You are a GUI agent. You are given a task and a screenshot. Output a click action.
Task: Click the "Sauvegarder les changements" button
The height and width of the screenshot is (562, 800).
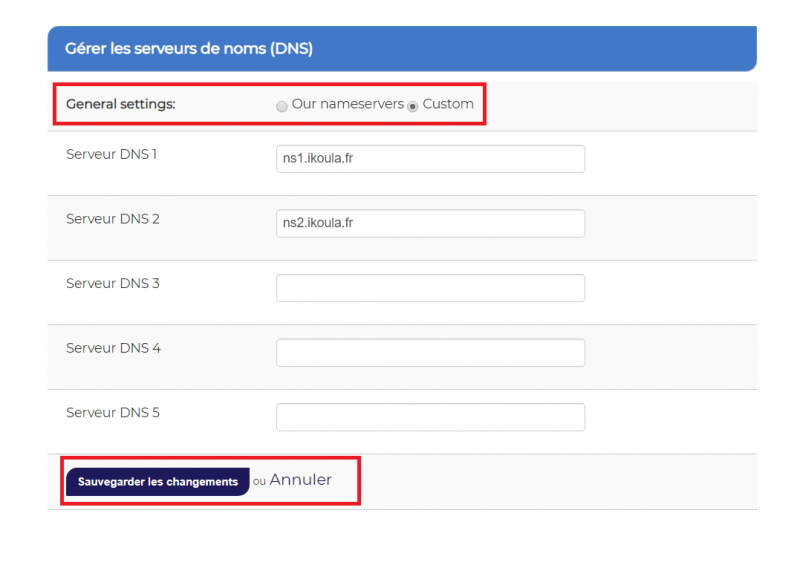pyautogui.click(x=158, y=481)
